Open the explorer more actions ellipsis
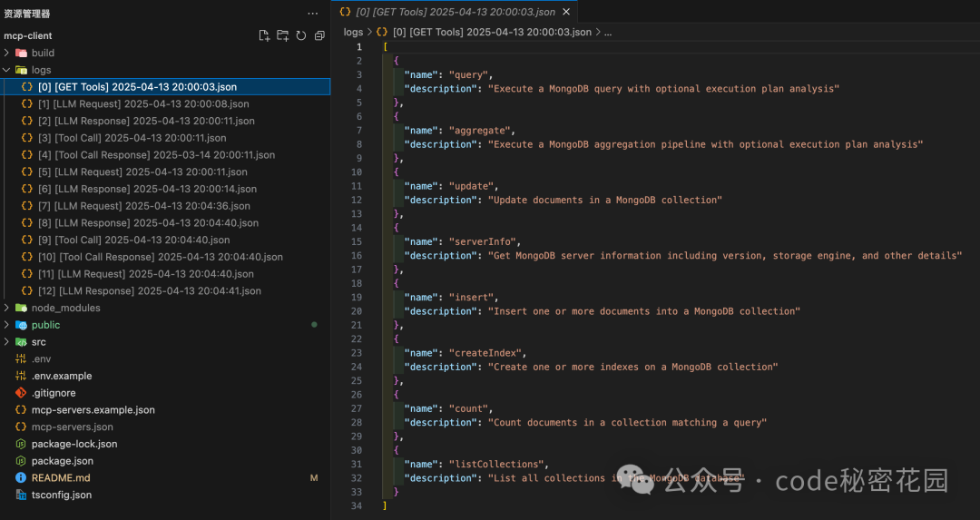Viewport: 980px width, 520px height. [x=312, y=13]
